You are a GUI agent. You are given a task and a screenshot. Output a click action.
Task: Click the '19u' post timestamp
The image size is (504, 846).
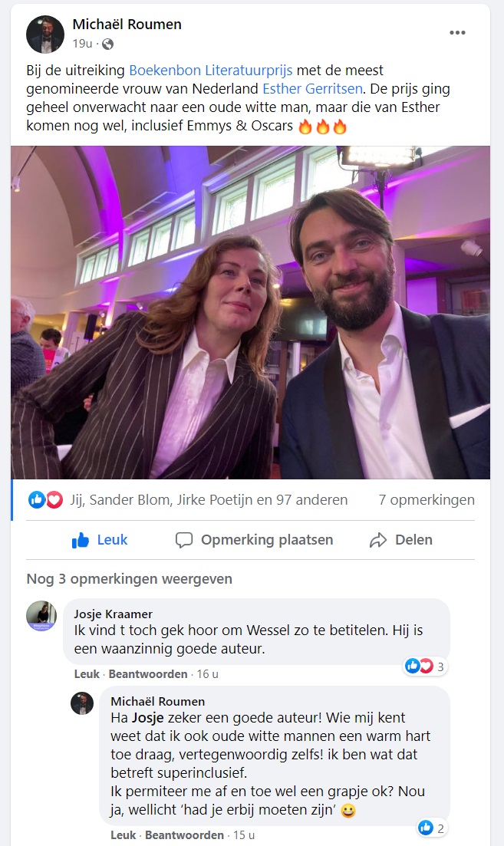pos(82,44)
